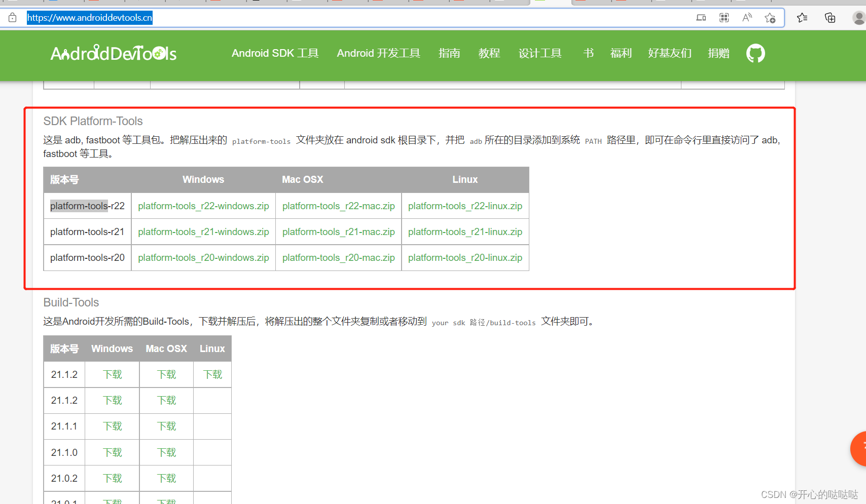Open the 福利 menu item
866x504 pixels.
621,53
